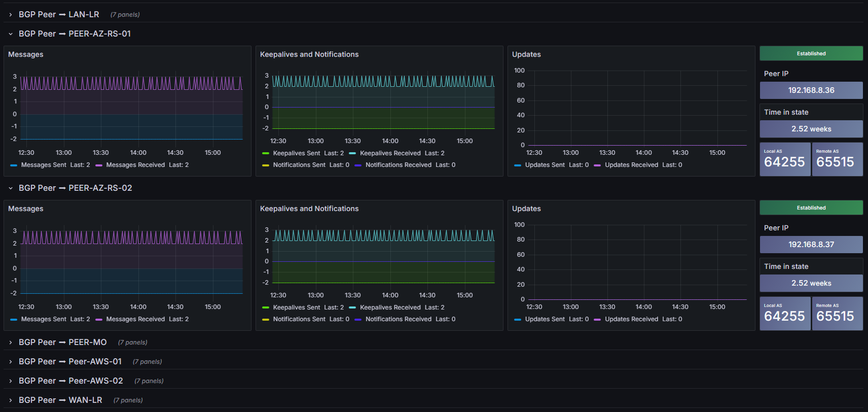868x412 pixels.
Task: Expand the Peer-AWS-01 row chevron
Action: pos(11,362)
